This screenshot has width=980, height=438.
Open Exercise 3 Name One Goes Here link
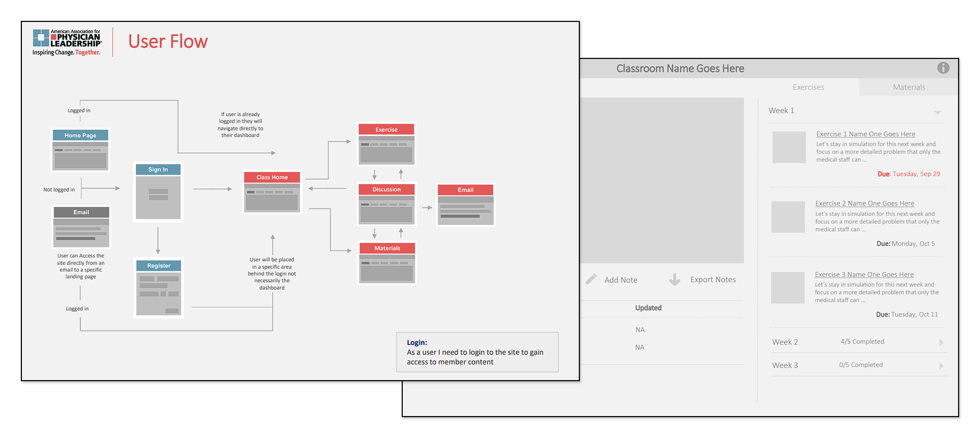(x=864, y=274)
